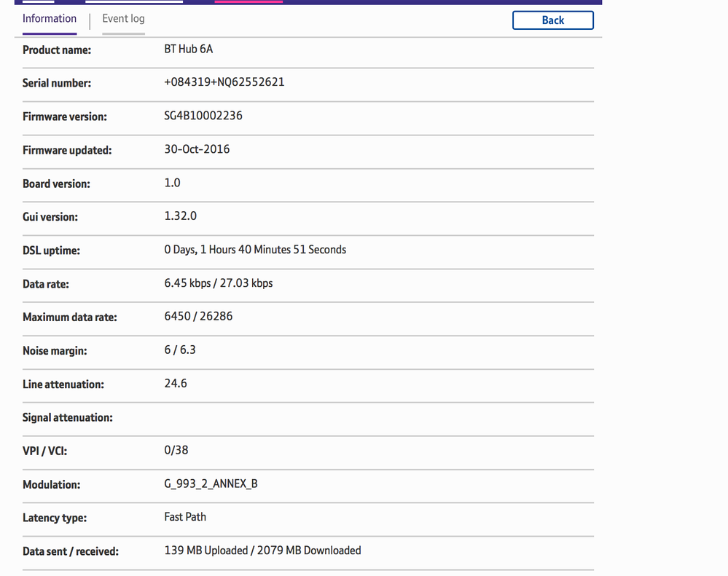Select modulation value 'G_993_2_ANNEX_B'
Image resolution: width=728 pixels, height=576 pixels.
coord(211,484)
